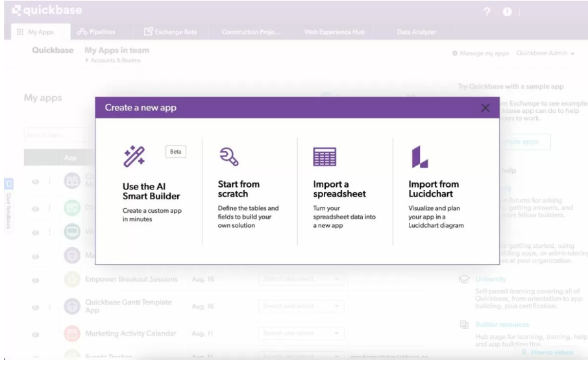Open Marketing Activity Calendar app
588x366 pixels.
pyautogui.click(x=130, y=334)
